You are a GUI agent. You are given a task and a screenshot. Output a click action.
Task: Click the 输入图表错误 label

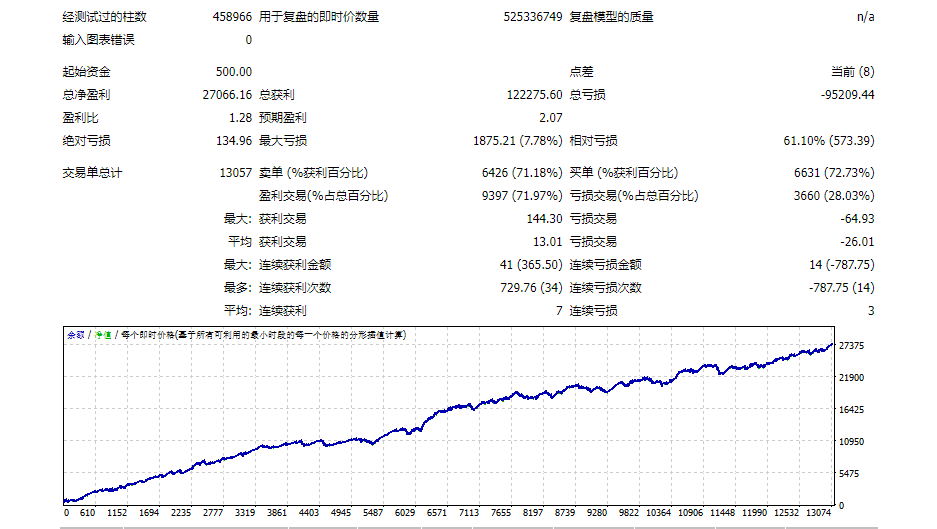[x=99, y=40]
